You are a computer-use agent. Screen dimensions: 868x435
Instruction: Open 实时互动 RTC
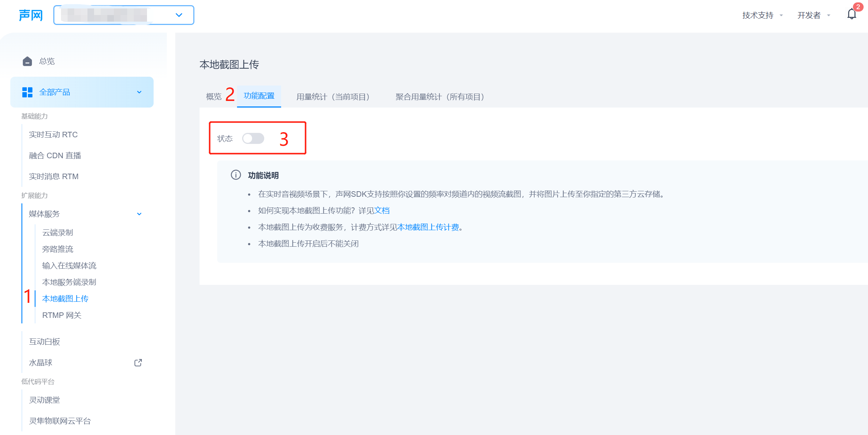pyautogui.click(x=53, y=135)
